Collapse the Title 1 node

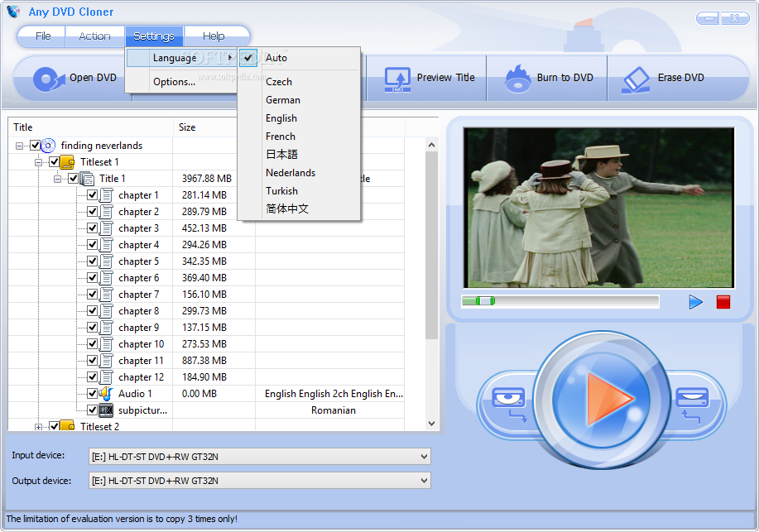point(58,179)
